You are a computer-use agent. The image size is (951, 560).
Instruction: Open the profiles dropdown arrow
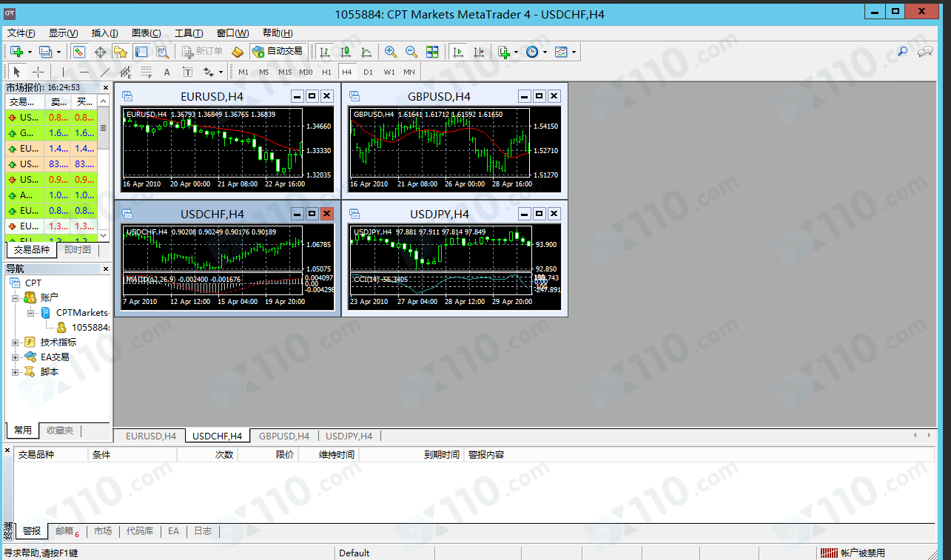click(58, 52)
